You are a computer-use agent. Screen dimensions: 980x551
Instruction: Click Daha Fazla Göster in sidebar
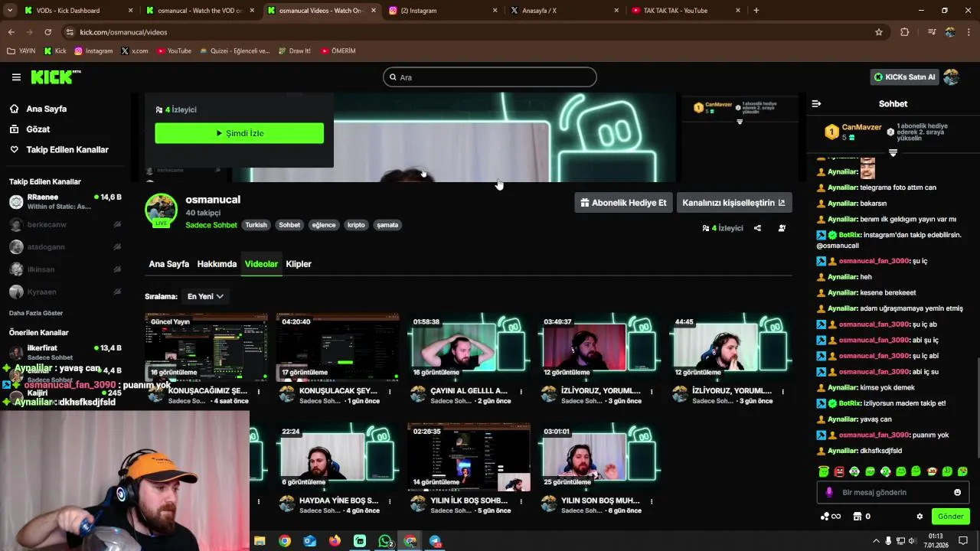(36, 313)
